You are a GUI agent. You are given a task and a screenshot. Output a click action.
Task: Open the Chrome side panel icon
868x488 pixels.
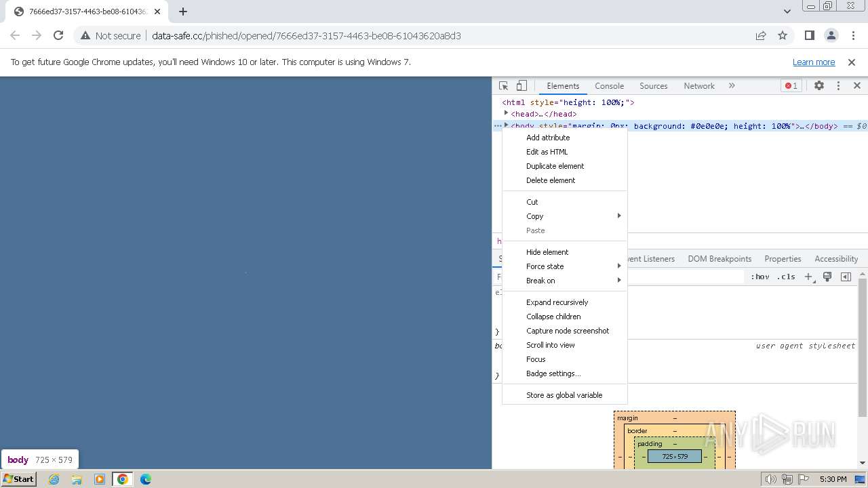pyautogui.click(x=809, y=36)
